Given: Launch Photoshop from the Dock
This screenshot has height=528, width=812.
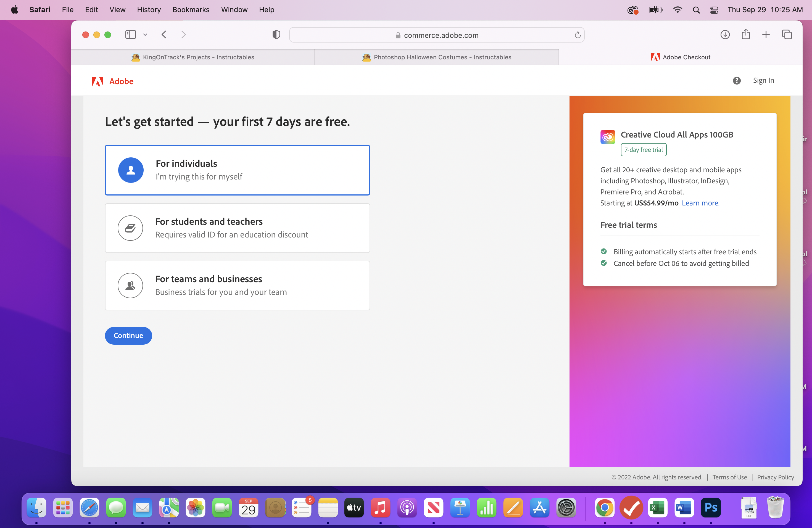Looking at the screenshot, I should click(x=711, y=508).
